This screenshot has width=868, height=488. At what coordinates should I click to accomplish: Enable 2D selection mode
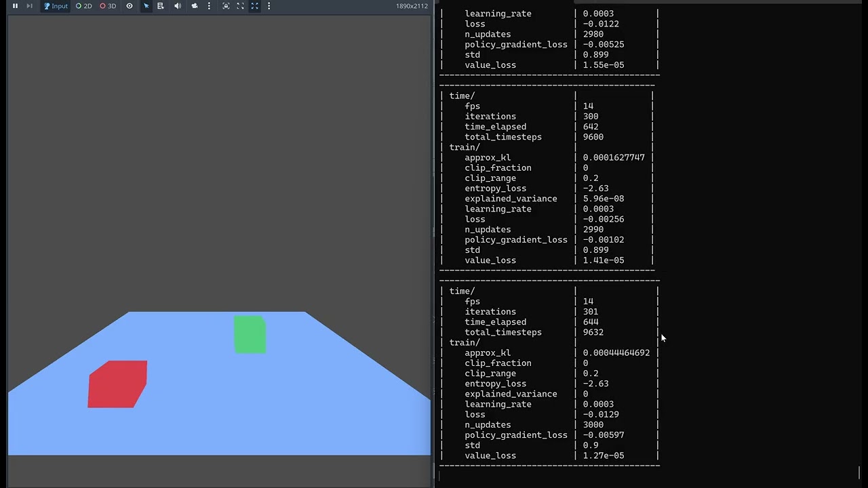(84, 6)
